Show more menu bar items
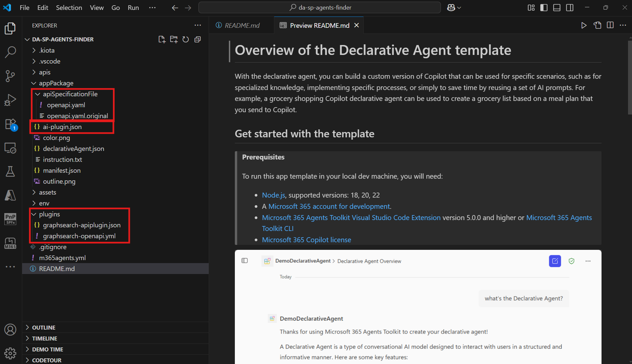Screen dimensions: 632x364 point(152,8)
